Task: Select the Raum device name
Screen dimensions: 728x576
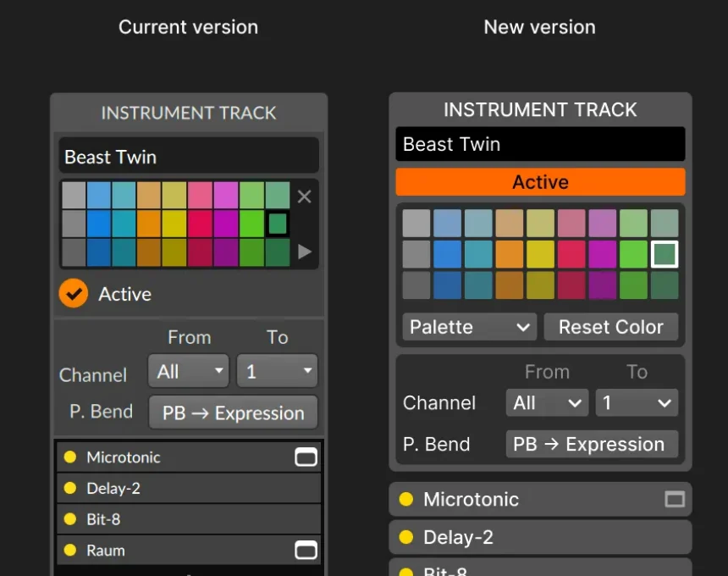Action: click(106, 551)
